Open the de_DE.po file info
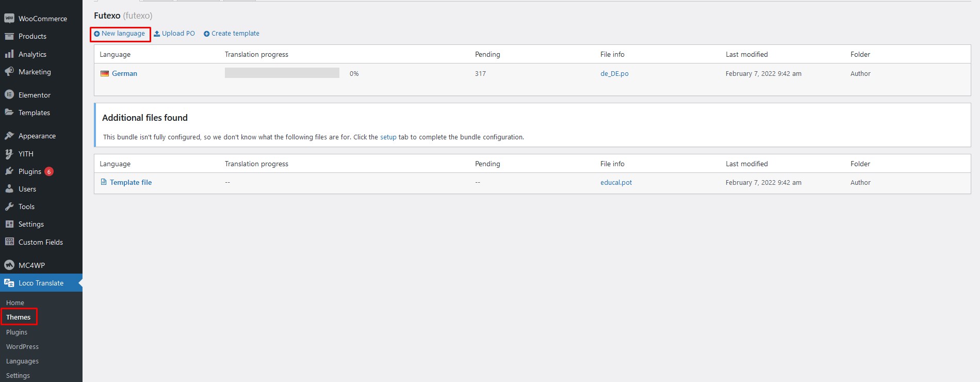980x382 pixels. 614,74
